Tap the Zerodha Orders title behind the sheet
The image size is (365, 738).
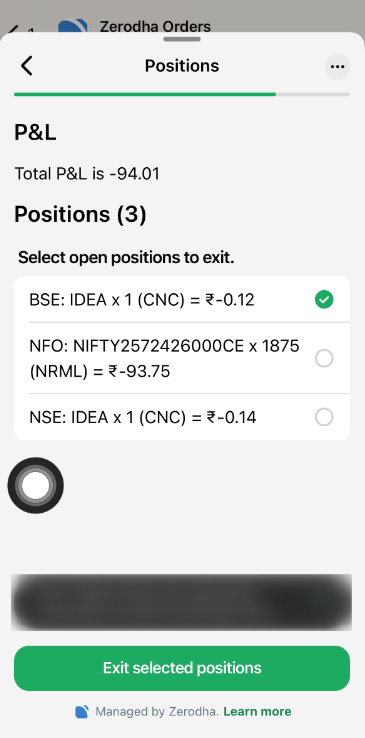click(x=155, y=26)
